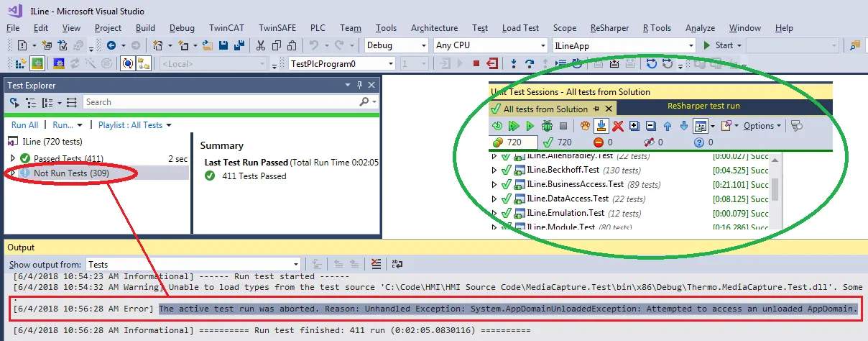Open the Any CPU platform dropdown
Image resolution: width=868 pixels, height=341 pixels.
click(x=491, y=45)
